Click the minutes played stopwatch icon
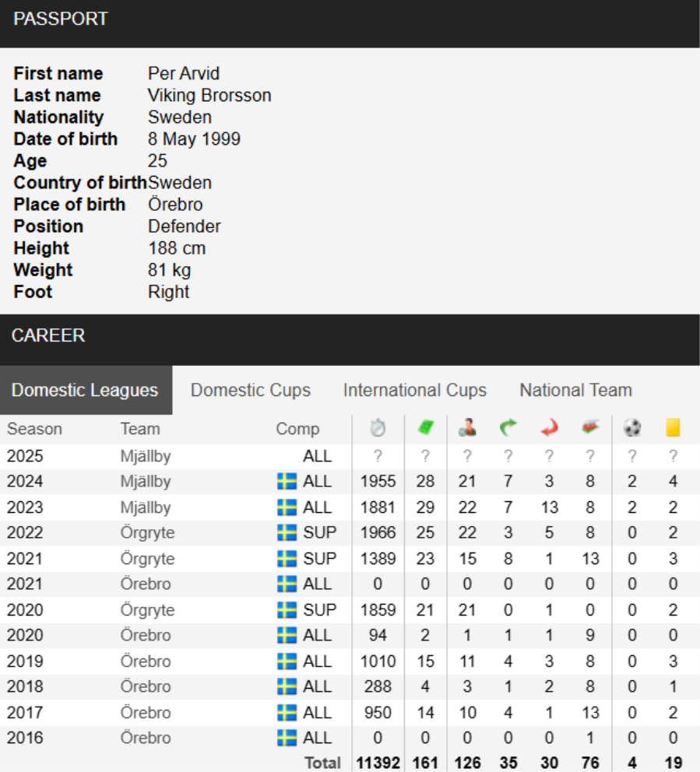The width and height of the screenshot is (700, 772). coord(378,427)
